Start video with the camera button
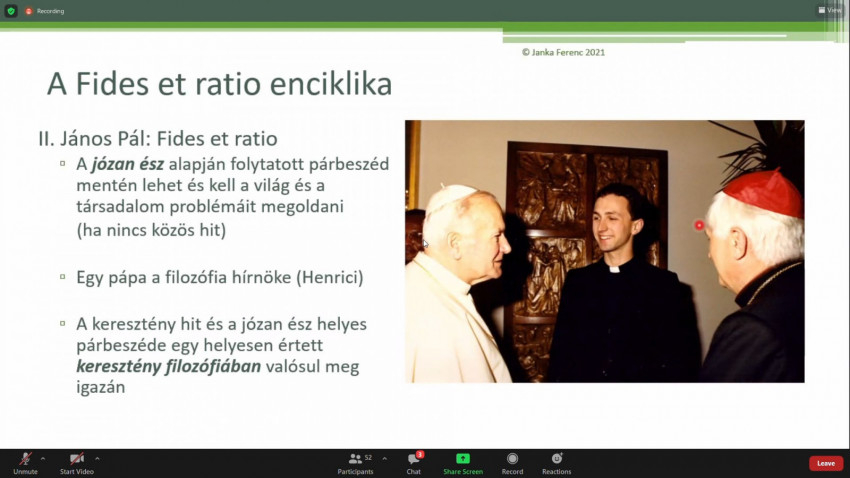Viewport: 850px width, 478px height. (76, 461)
